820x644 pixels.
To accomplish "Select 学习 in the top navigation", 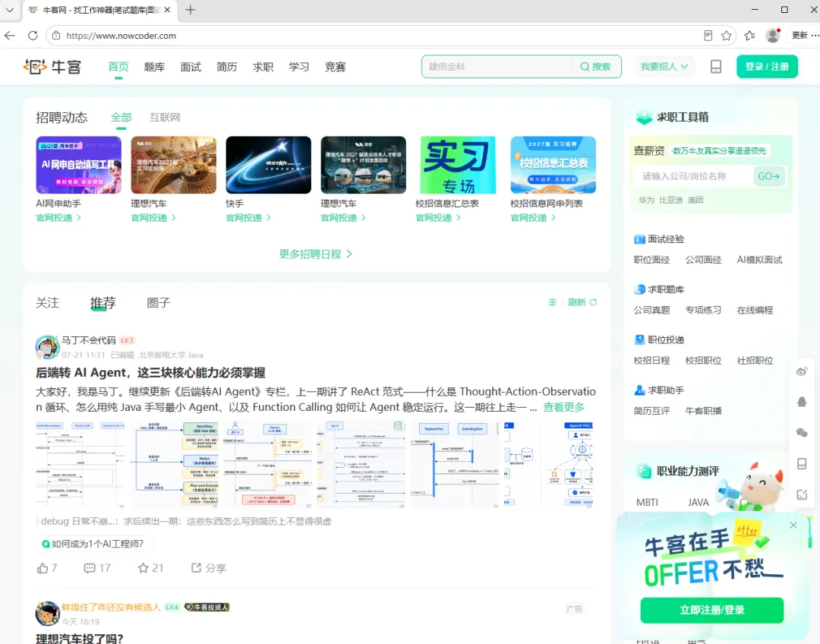I will point(298,66).
